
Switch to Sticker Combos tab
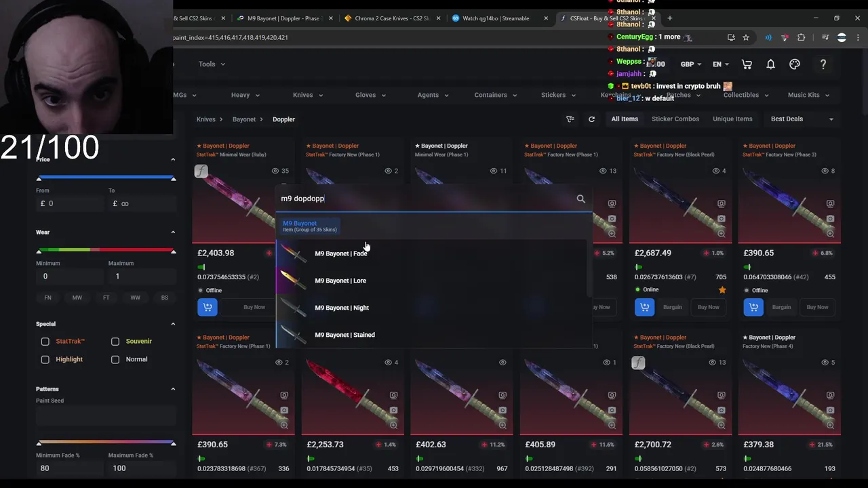(x=675, y=119)
